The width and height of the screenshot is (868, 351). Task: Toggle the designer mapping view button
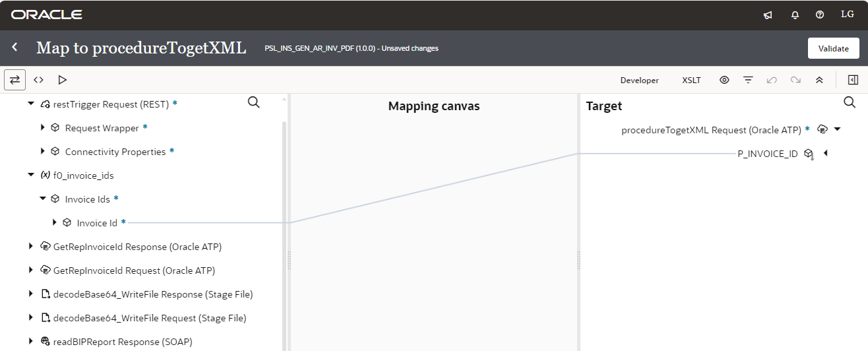tap(15, 80)
